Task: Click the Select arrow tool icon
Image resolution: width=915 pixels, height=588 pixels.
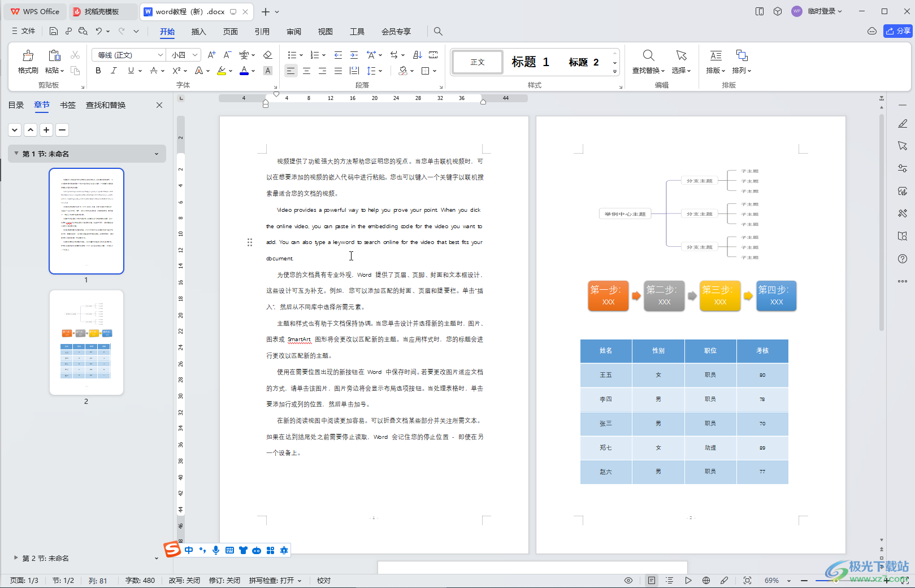Action: (682, 55)
